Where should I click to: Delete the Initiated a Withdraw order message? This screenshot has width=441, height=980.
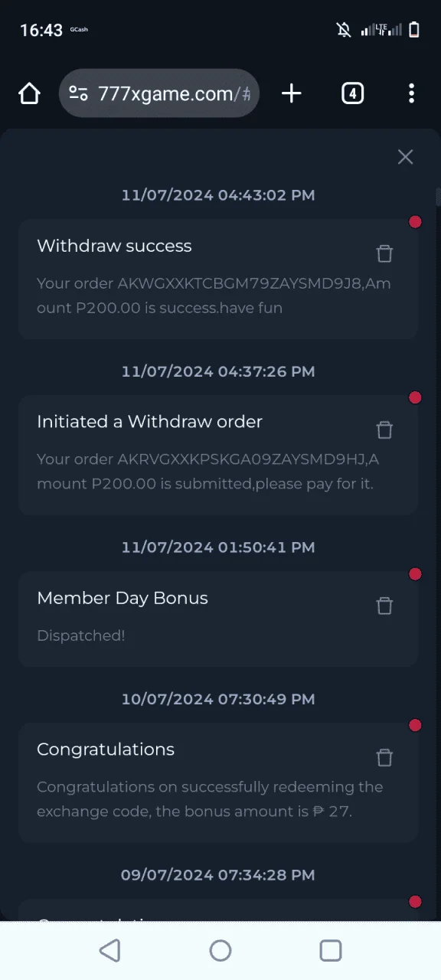pos(384,430)
